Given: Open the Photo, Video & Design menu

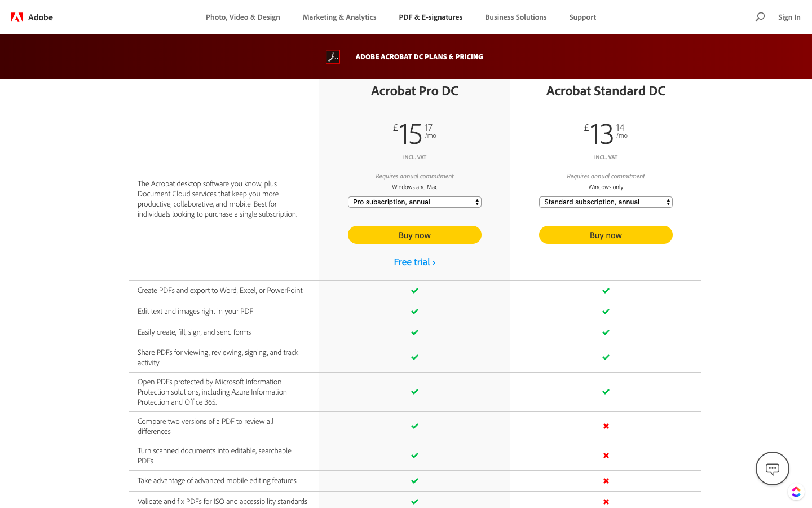Looking at the screenshot, I should 242,17.
